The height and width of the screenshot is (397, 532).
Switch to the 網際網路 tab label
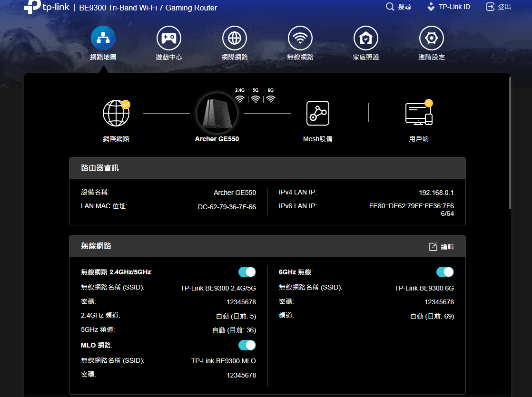coord(235,57)
